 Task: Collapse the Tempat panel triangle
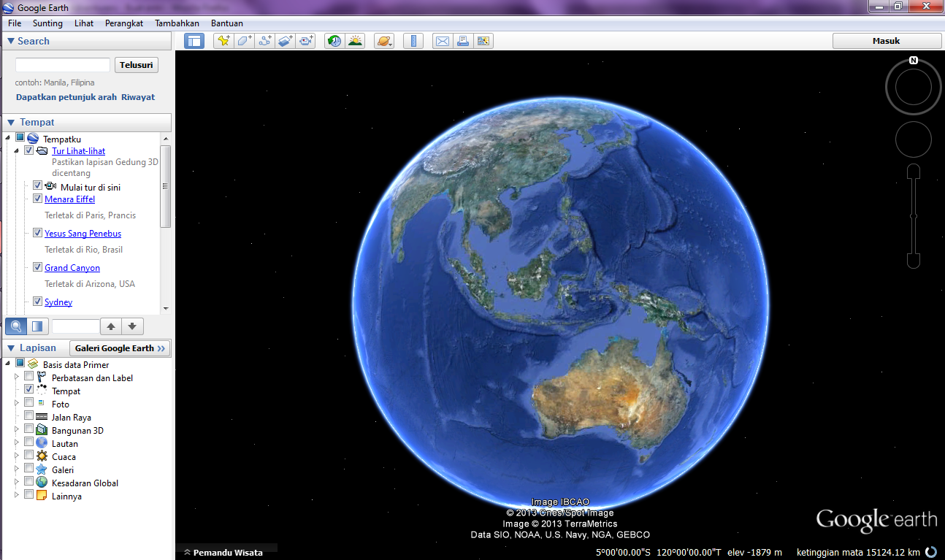(10, 122)
